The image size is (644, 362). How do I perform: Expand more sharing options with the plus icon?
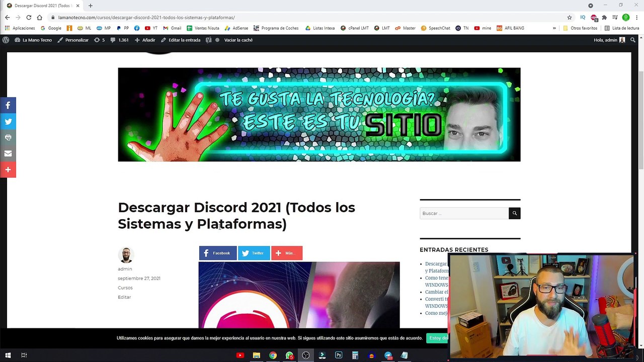click(8, 170)
